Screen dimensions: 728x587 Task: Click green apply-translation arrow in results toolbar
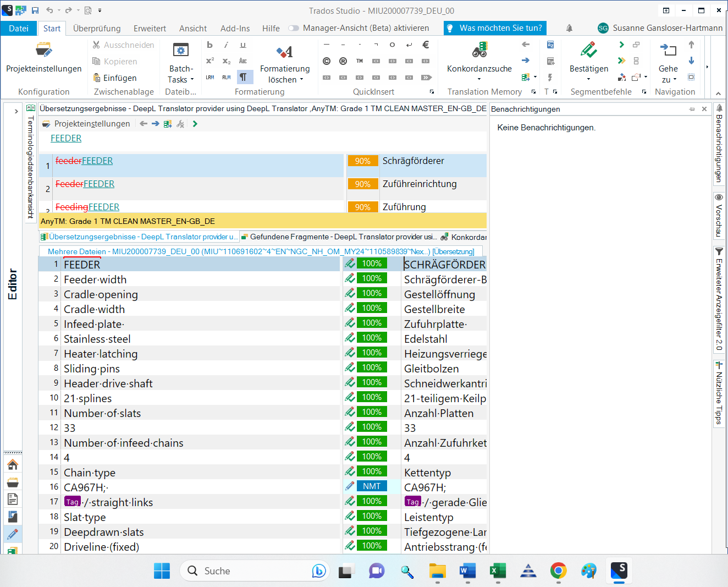click(195, 124)
